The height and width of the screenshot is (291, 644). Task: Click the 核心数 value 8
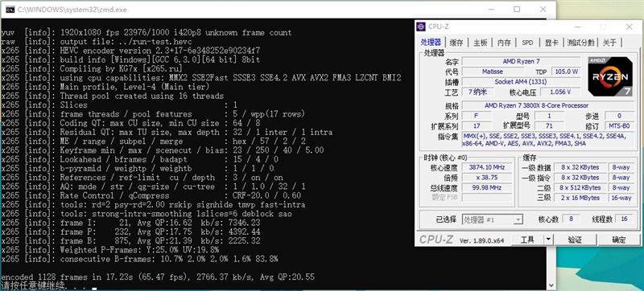tap(571, 219)
